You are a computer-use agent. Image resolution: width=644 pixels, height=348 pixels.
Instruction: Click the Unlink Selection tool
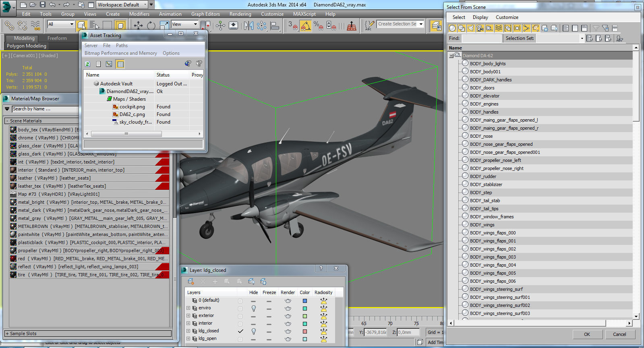tap(23, 25)
